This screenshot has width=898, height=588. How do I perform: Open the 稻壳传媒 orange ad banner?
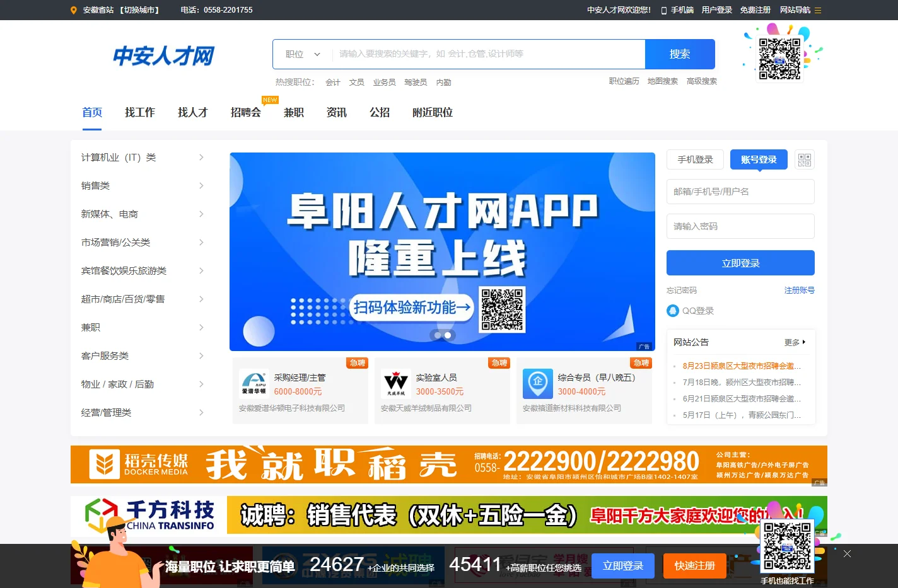point(449,464)
